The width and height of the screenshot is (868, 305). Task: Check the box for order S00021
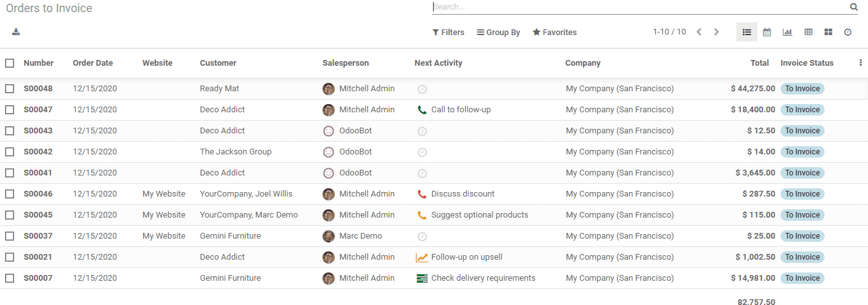pos(10,257)
